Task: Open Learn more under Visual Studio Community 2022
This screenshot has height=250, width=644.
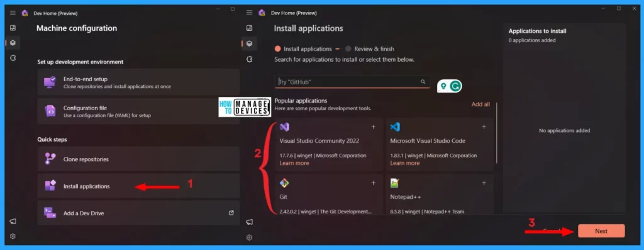Action: [x=294, y=163]
